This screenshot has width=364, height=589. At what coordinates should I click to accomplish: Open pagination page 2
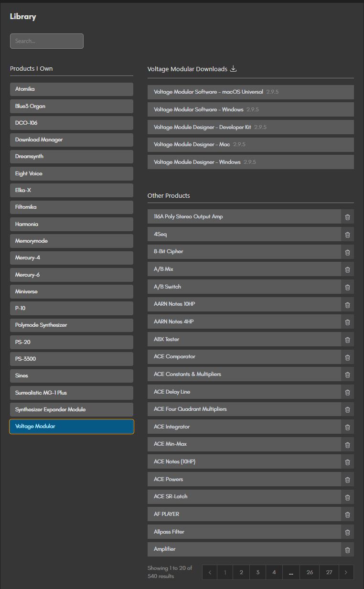[x=241, y=572]
